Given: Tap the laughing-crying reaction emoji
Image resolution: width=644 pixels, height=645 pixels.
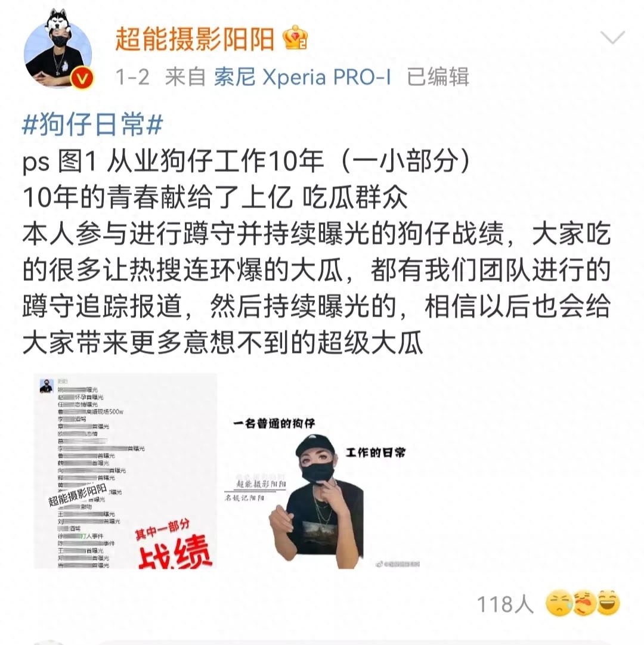Looking at the screenshot, I should (584, 603).
